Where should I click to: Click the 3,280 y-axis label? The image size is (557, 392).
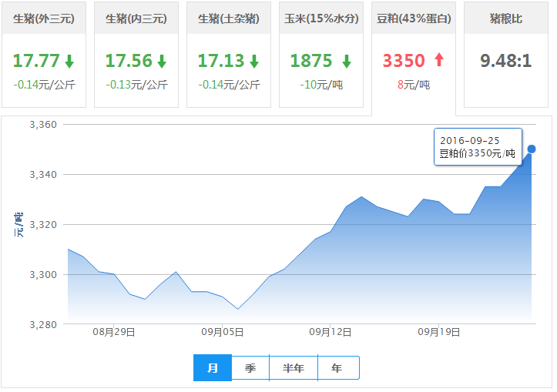pos(43,325)
